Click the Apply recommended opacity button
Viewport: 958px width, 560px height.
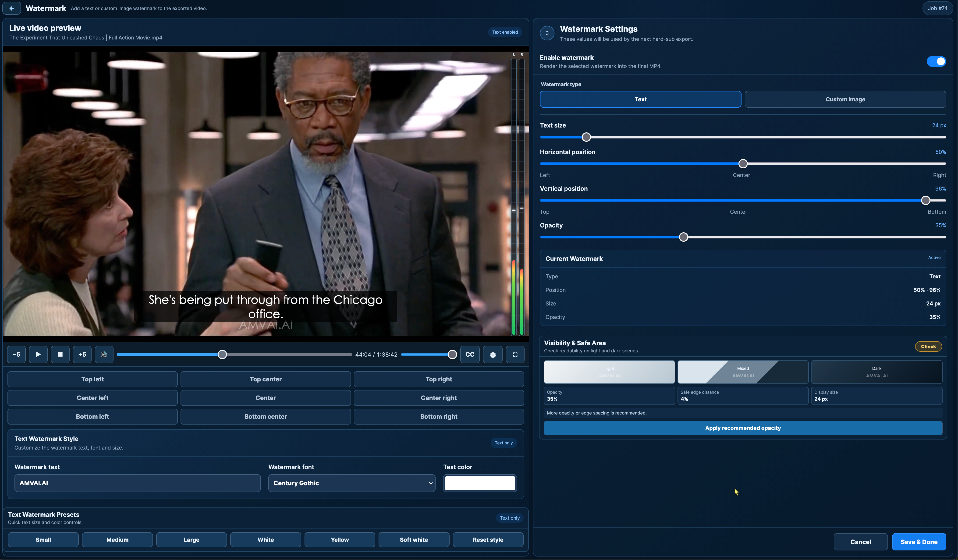tap(743, 428)
